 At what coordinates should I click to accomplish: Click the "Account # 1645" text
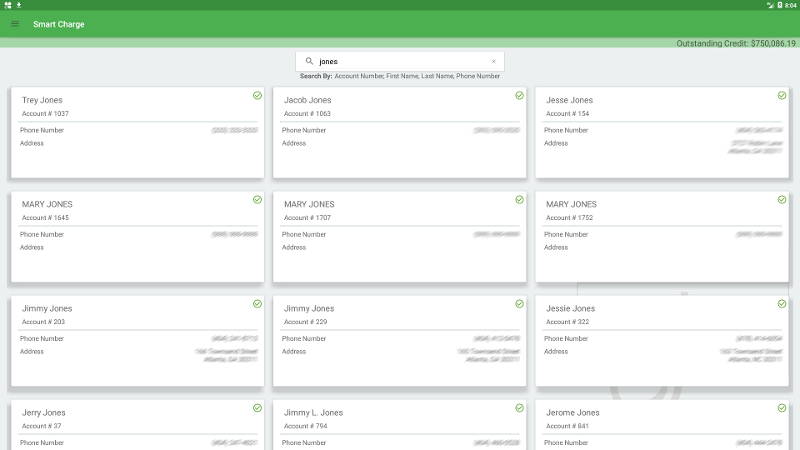pyautogui.click(x=45, y=218)
